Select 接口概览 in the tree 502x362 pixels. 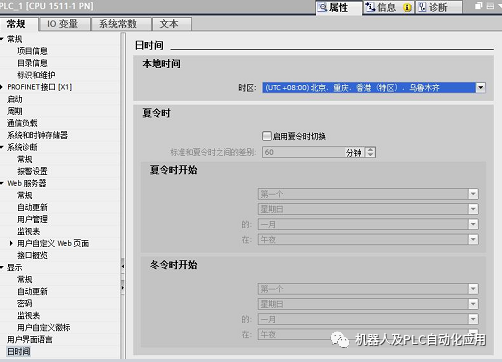[32, 255]
